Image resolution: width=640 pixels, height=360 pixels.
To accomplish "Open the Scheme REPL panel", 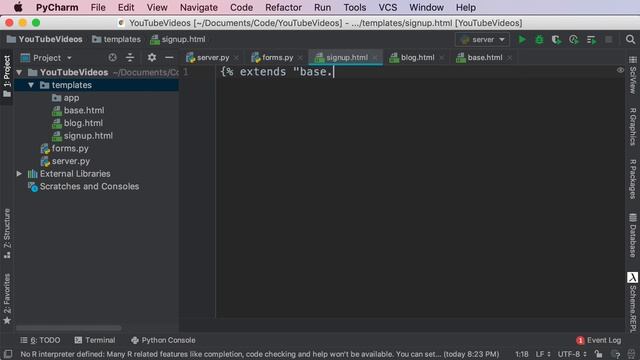I will 633,303.
